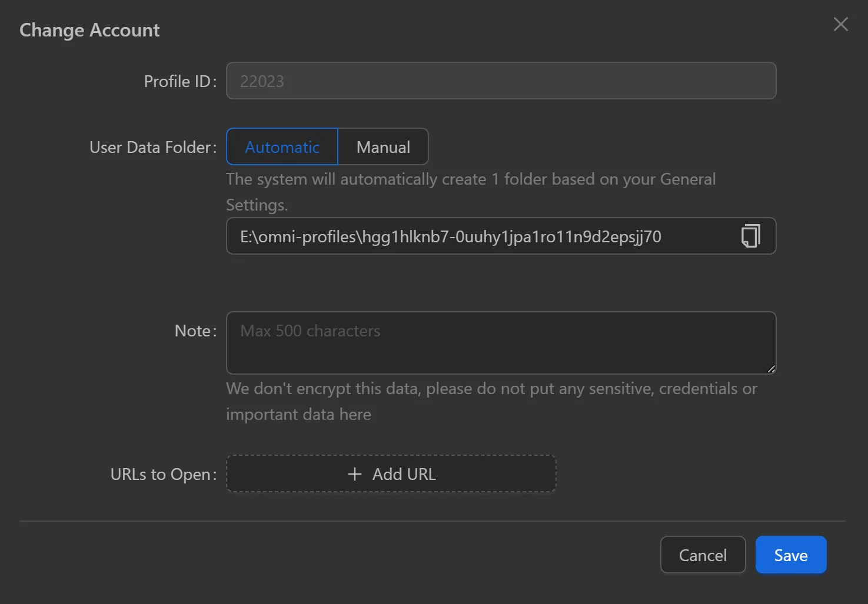
Task: Click the plus icon beside Add URL
Action: 354,474
